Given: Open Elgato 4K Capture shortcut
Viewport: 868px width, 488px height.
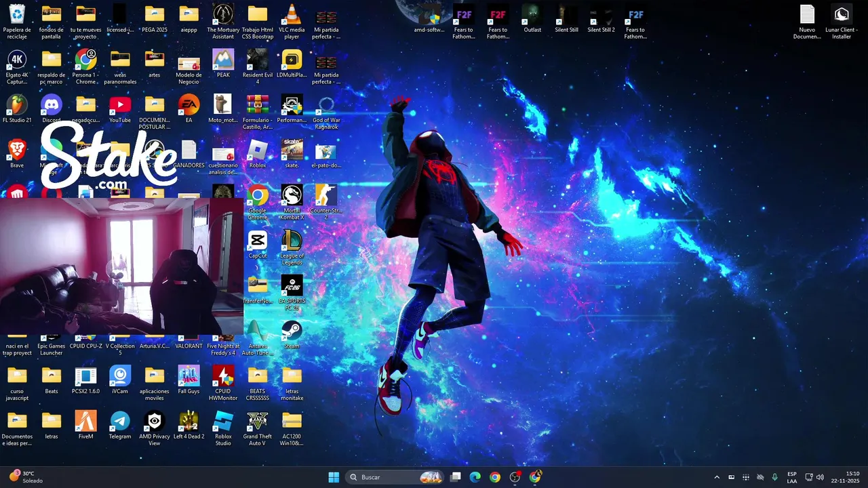Looking at the screenshot, I should 17,67.
